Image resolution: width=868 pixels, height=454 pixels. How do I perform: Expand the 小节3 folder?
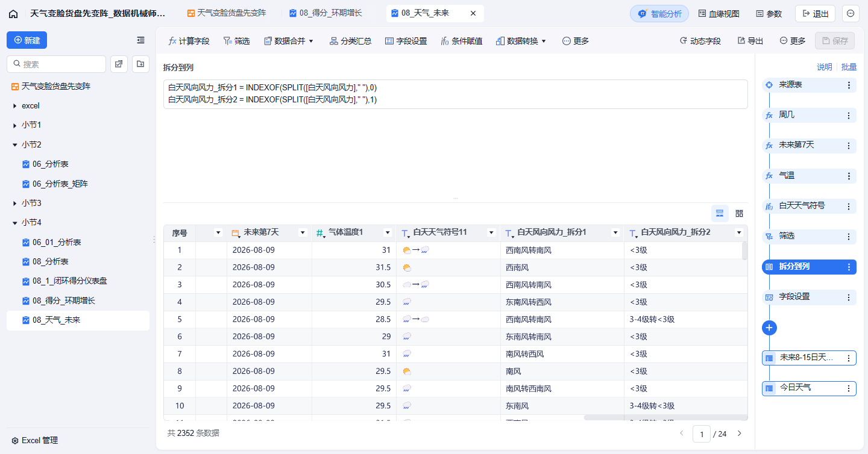coord(14,204)
